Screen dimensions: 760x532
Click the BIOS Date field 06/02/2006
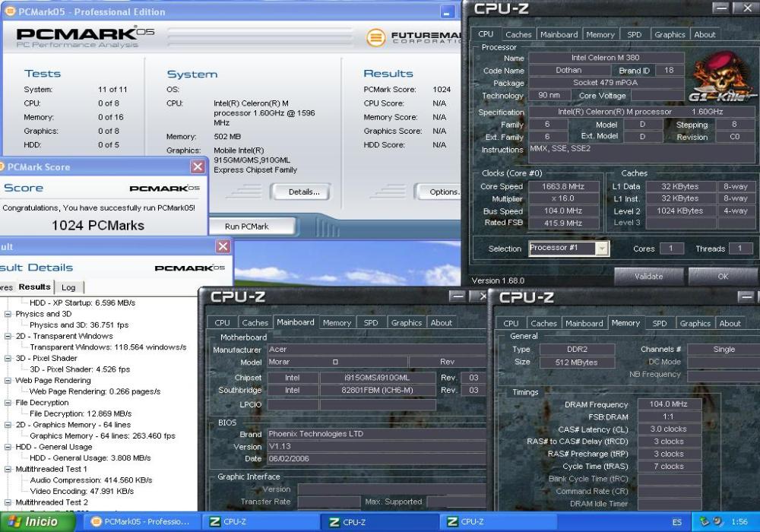pyautogui.click(x=376, y=458)
